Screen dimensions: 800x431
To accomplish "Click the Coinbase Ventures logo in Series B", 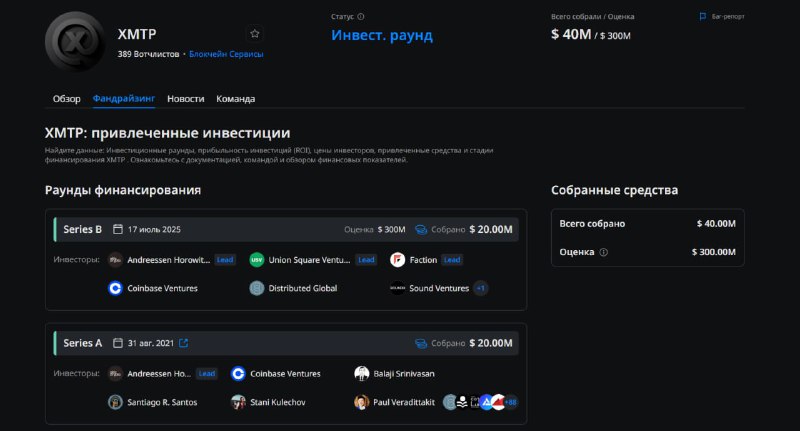I will coord(115,288).
